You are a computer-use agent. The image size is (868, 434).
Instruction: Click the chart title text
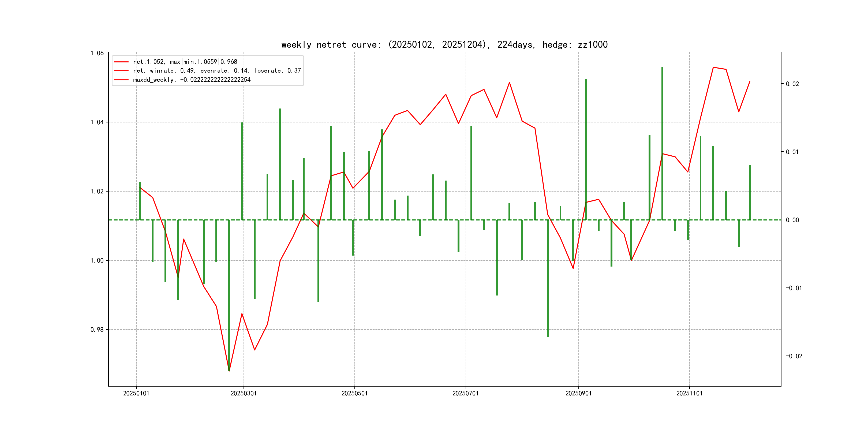click(x=444, y=45)
